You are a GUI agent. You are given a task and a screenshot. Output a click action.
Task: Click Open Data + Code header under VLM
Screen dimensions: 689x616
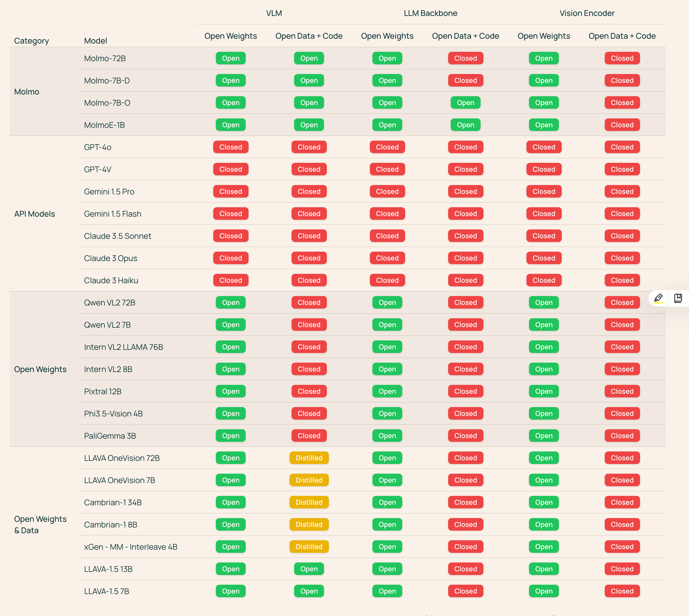[309, 36]
